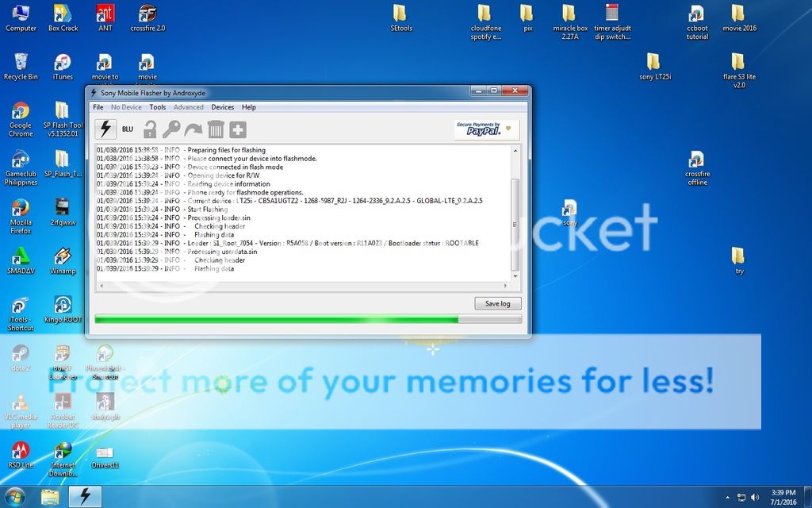
Task: Open the Tools menu
Action: point(158,107)
